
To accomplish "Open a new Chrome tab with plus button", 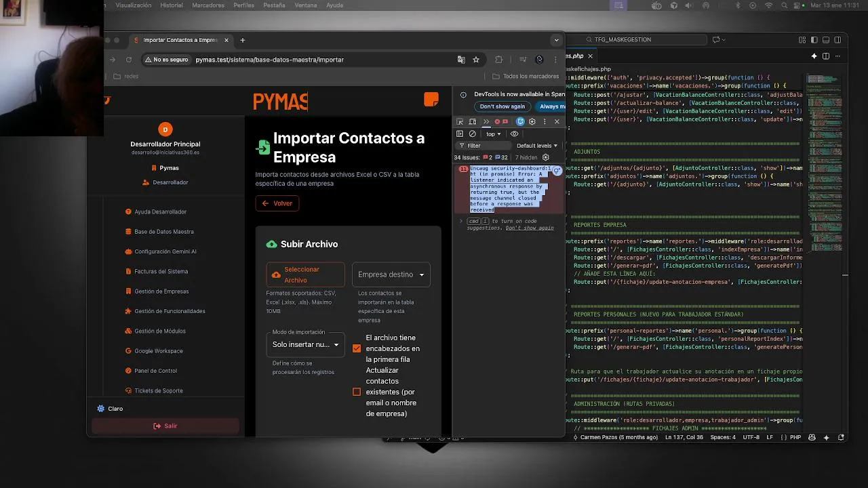I will point(243,40).
